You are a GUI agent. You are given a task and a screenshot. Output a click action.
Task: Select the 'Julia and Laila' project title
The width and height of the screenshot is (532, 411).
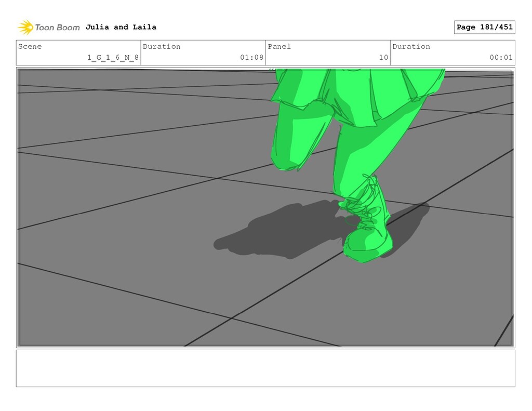coord(121,27)
